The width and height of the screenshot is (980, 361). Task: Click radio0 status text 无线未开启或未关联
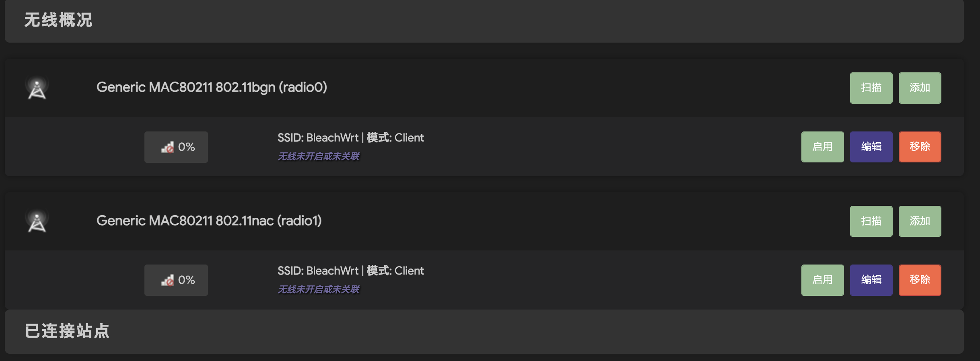click(x=319, y=156)
